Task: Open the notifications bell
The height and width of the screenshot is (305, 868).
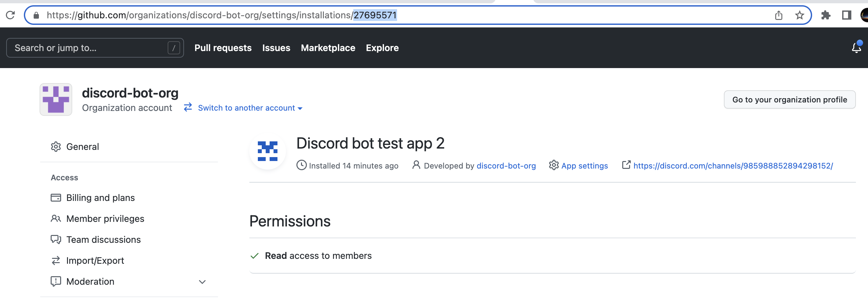Action: pyautogui.click(x=856, y=47)
